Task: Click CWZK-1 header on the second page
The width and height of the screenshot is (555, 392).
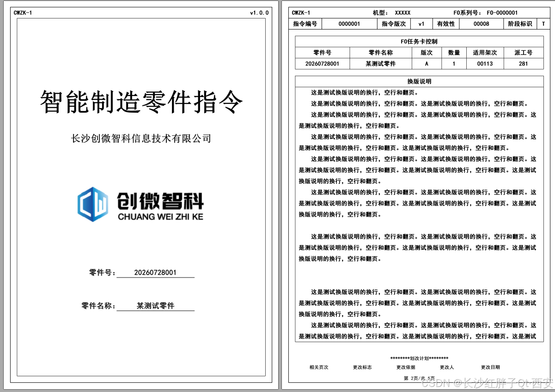Action: click(301, 13)
